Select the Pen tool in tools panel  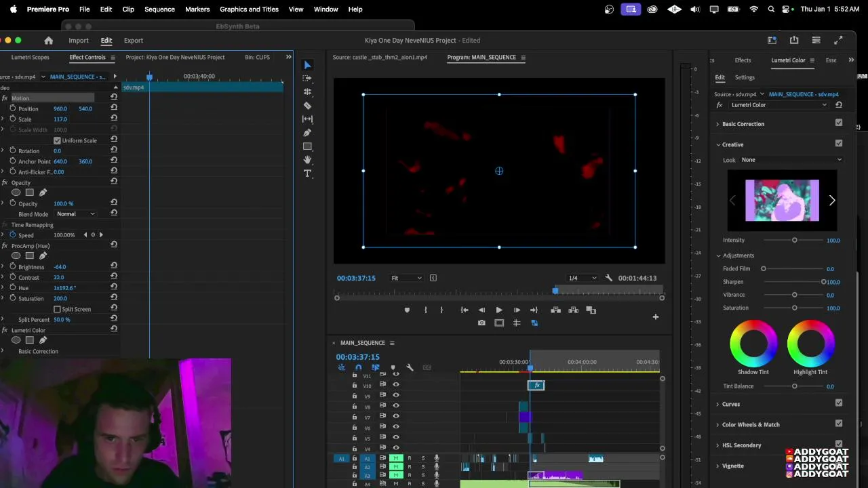pos(307,133)
